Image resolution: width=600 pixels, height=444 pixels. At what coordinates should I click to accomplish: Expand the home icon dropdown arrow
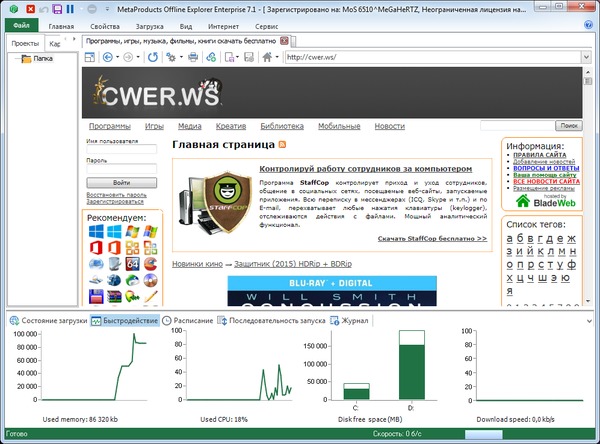(x=277, y=57)
